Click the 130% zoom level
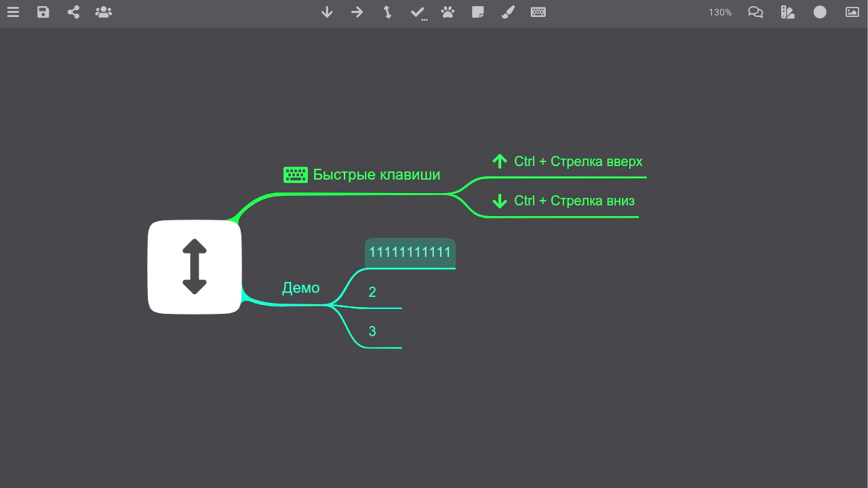Screen dimensions: 868x488 point(720,12)
